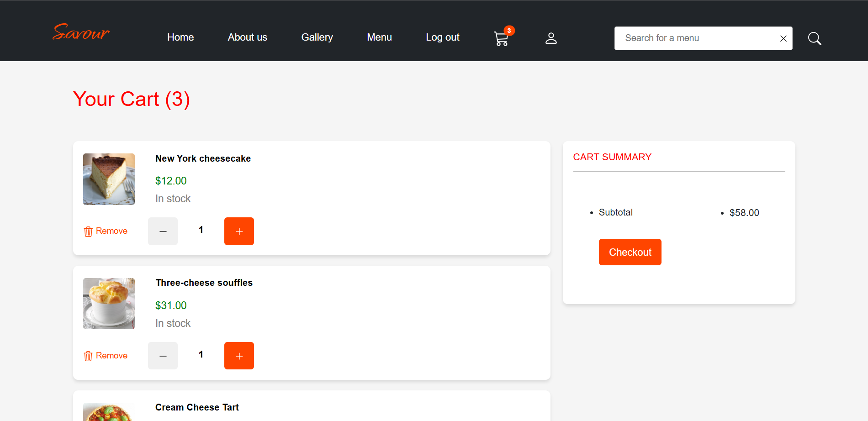Image resolution: width=868 pixels, height=421 pixels.
Task: Click the user profile icon
Action: pyautogui.click(x=551, y=38)
